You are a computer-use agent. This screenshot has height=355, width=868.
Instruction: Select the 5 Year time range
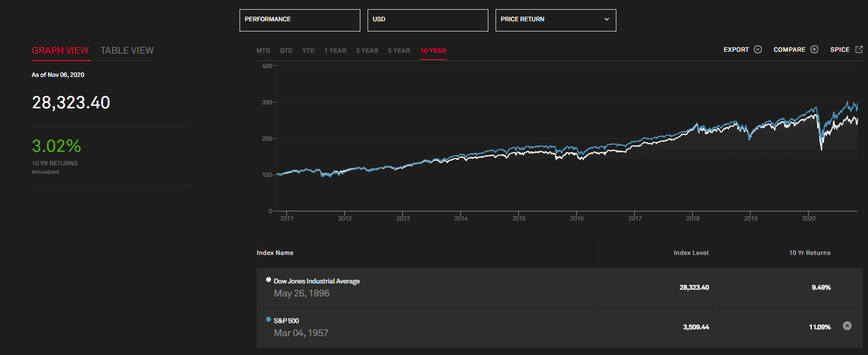coord(399,50)
